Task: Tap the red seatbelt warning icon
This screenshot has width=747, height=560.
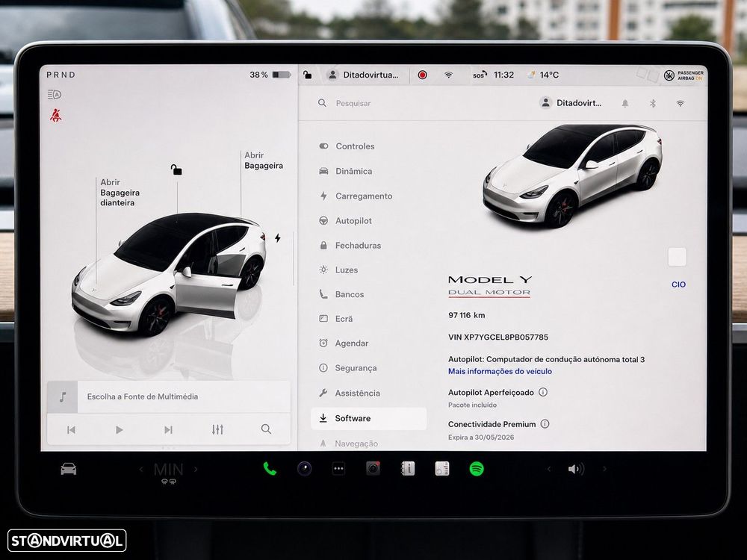Action: point(56,115)
